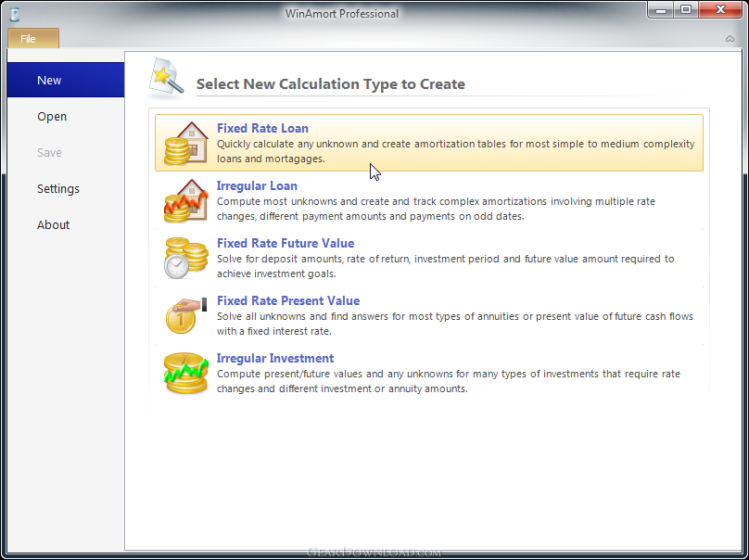Click the WinAmort Professional window title

341,14
